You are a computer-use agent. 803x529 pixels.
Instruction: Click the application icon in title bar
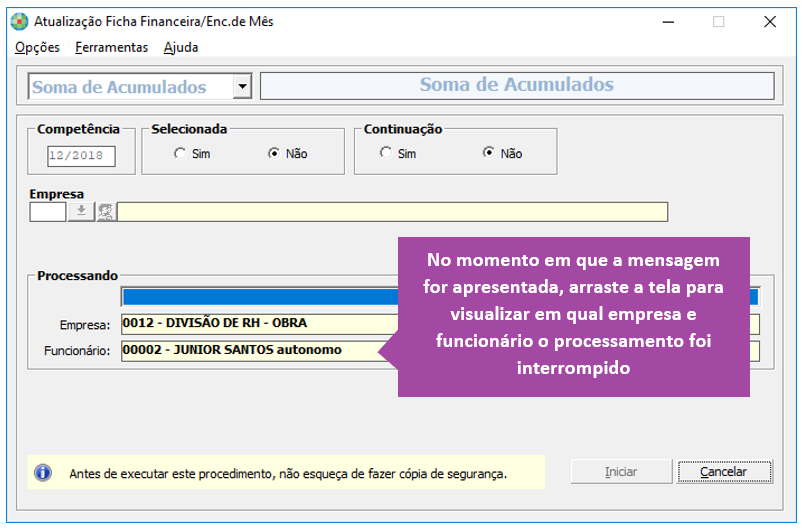pos(19,22)
